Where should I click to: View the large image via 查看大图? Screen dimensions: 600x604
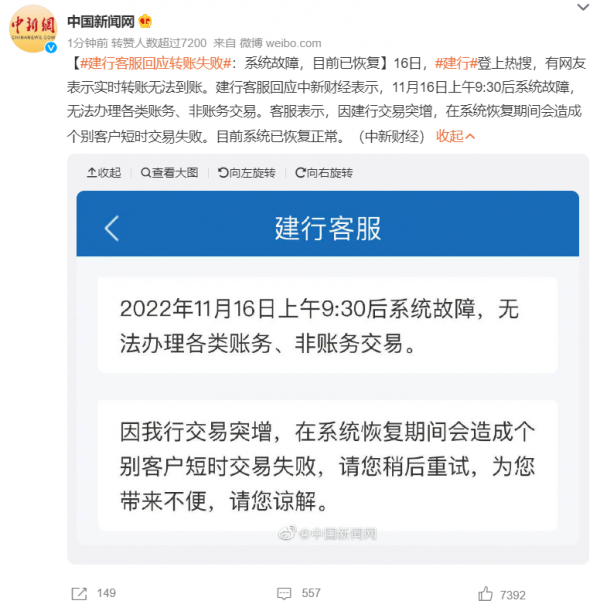(169, 173)
